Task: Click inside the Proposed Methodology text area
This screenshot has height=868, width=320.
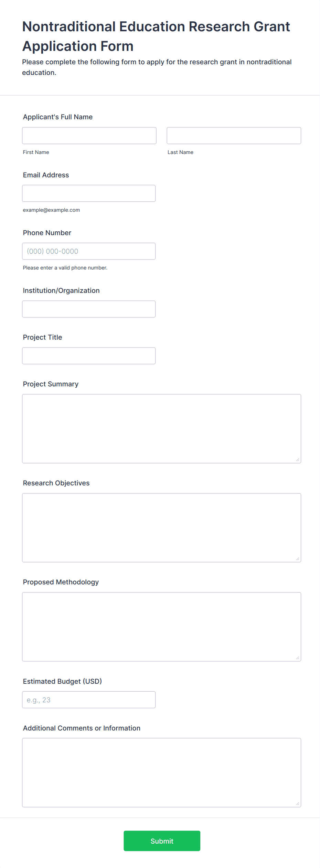Action: pos(161,626)
